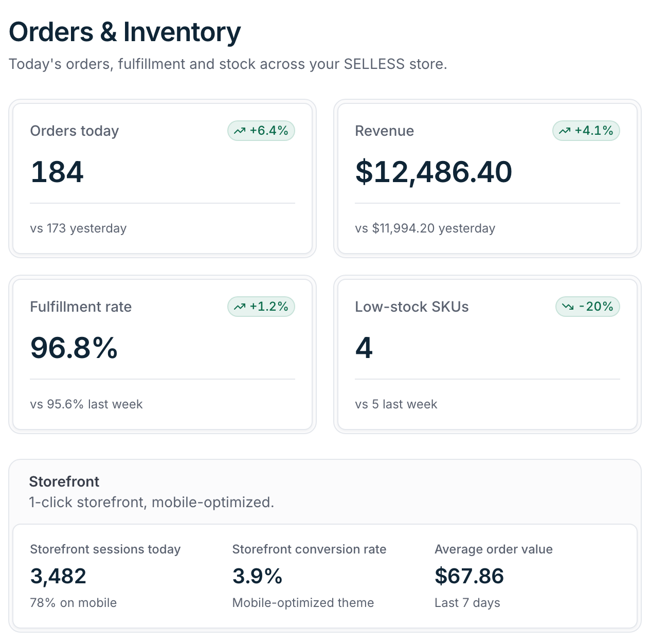Image resolution: width=650 pixels, height=644 pixels.
Task: Click the Orders & Inventory page heading
Action: point(125,32)
